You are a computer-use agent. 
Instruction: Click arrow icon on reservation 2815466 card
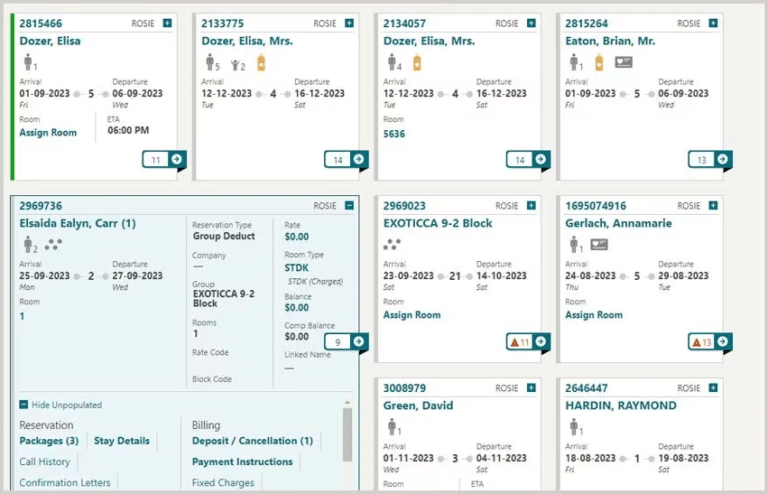coord(177,159)
